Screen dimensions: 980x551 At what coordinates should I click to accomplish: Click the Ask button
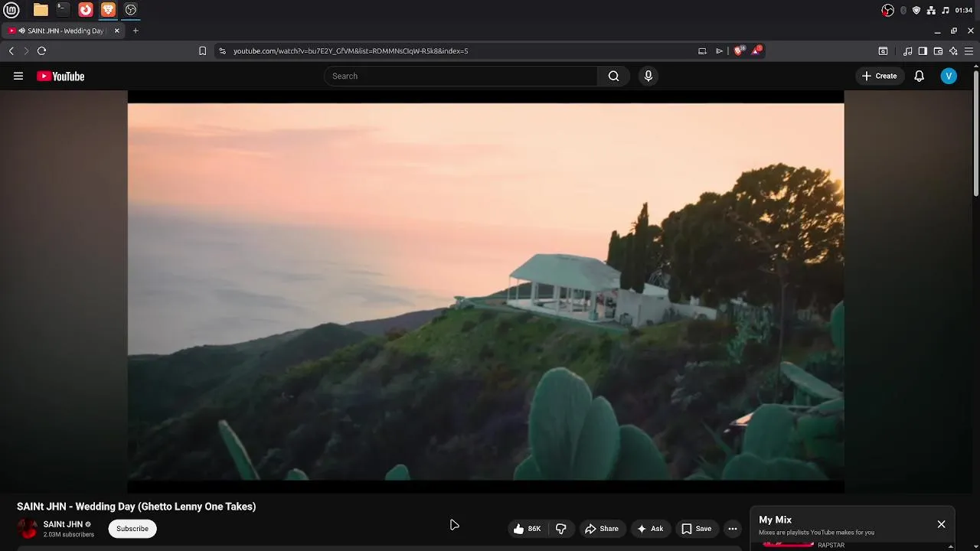pos(650,529)
